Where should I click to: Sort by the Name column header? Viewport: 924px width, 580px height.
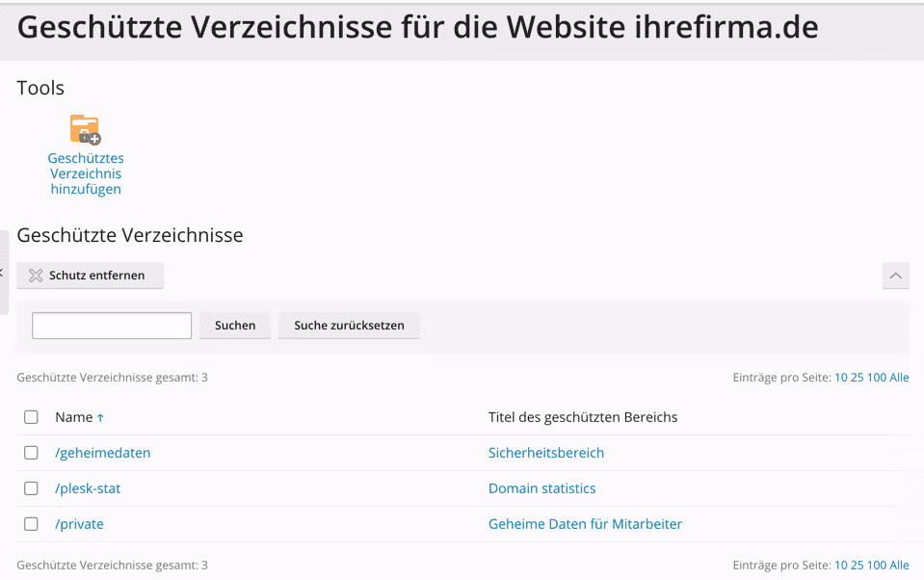[74, 417]
